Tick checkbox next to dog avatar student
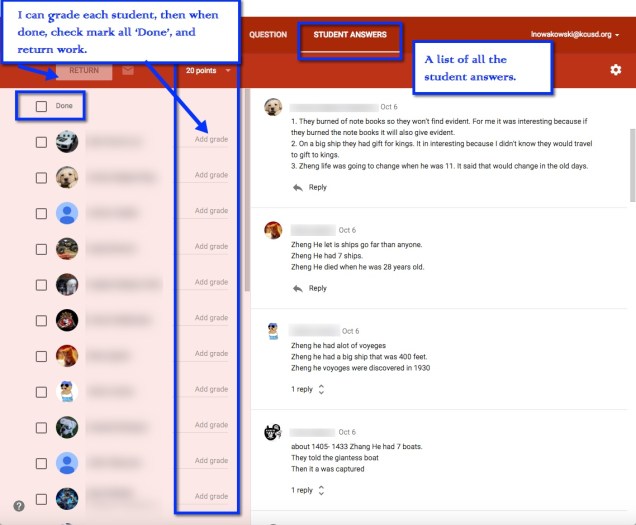The height and width of the screenshot is (525, 636). click(41, 177)
